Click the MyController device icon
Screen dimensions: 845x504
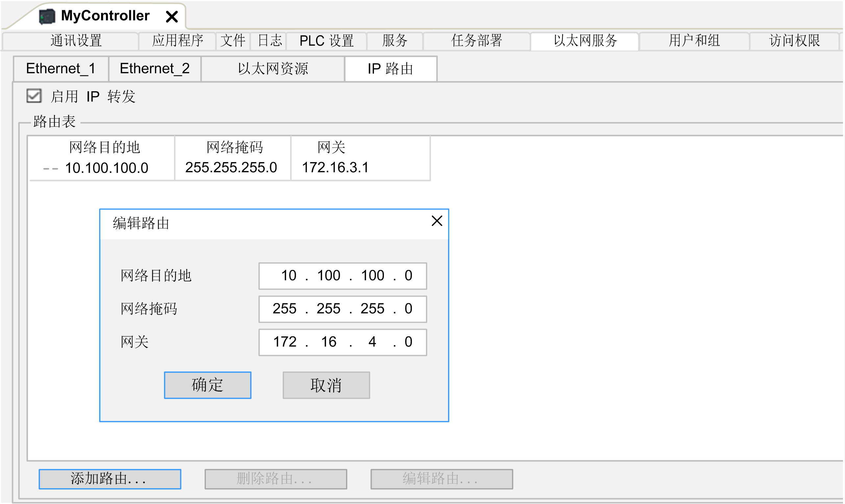click(47, 16)
